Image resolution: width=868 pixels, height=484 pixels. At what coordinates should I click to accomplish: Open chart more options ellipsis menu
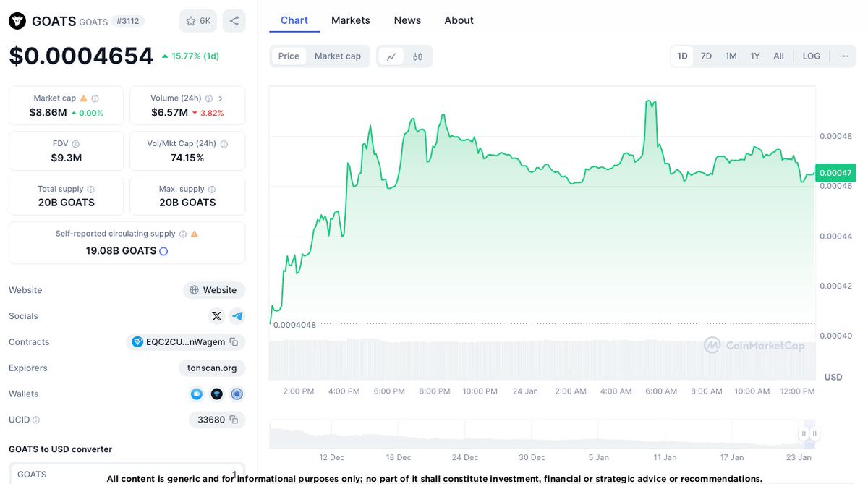[x=844, y=56]
